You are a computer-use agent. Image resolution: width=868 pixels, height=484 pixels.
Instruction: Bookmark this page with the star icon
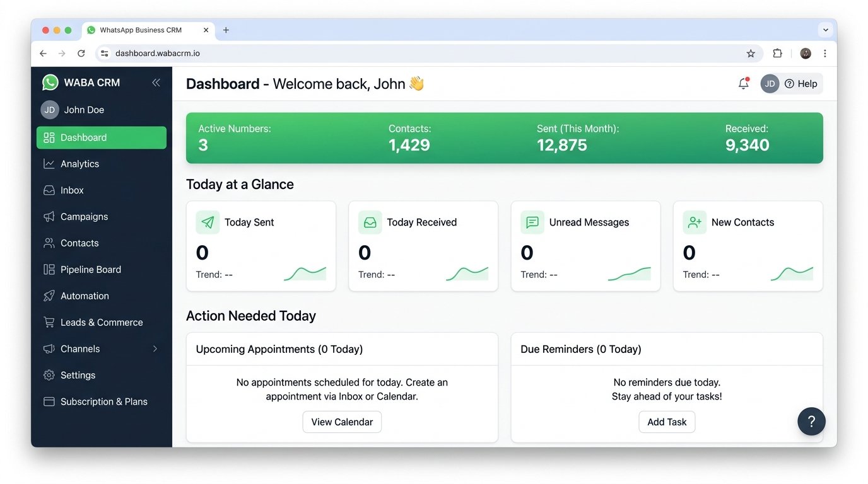[x=751, y=54]
